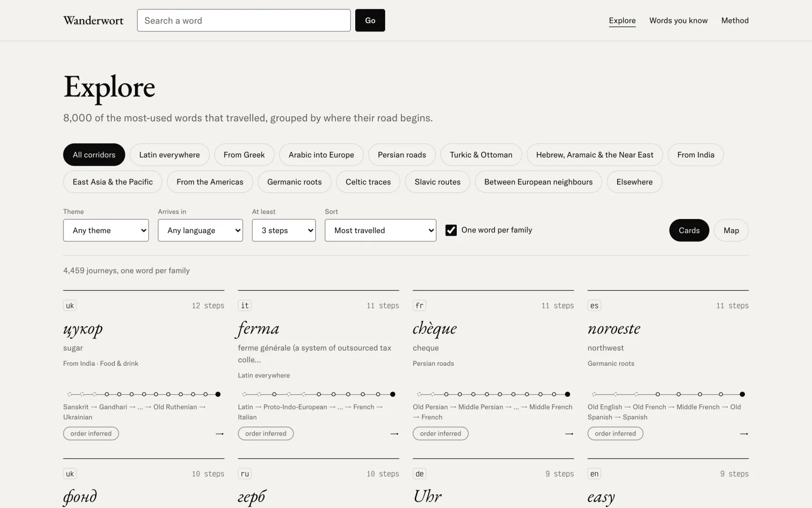The height and width of the screenshot is (508, 812).
Task: Filter by Persian roads corridor
Action: coord(402,154)
